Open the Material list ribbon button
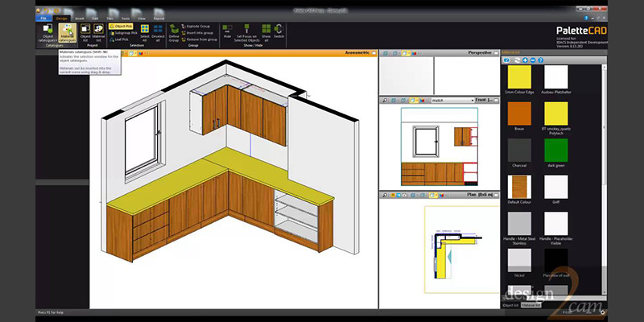Viewport: 644px width, 322px height. tap(98, 32)
